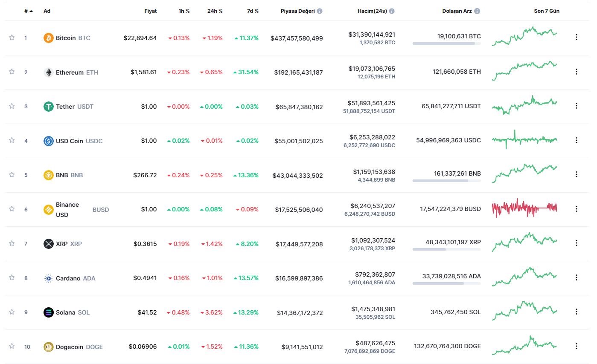
Task: Open the three-dot menu for Ethereum
Action: (577, 72)
